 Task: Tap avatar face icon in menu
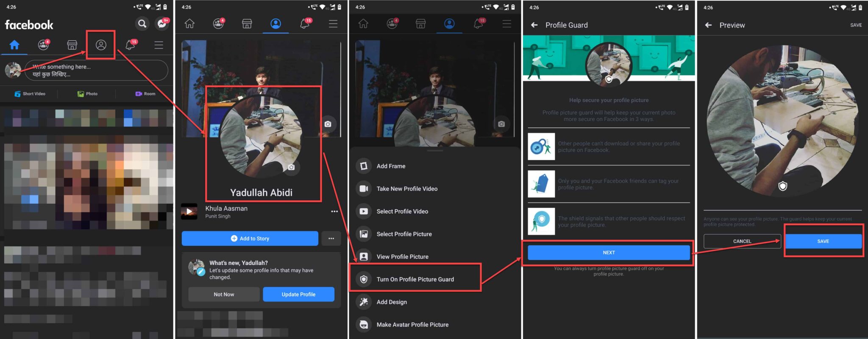(364, 325)
